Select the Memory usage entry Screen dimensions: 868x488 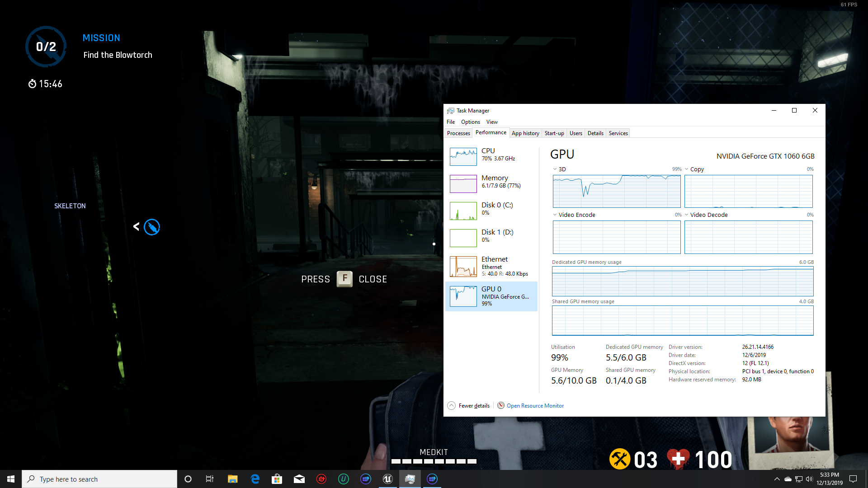[495, 182]
